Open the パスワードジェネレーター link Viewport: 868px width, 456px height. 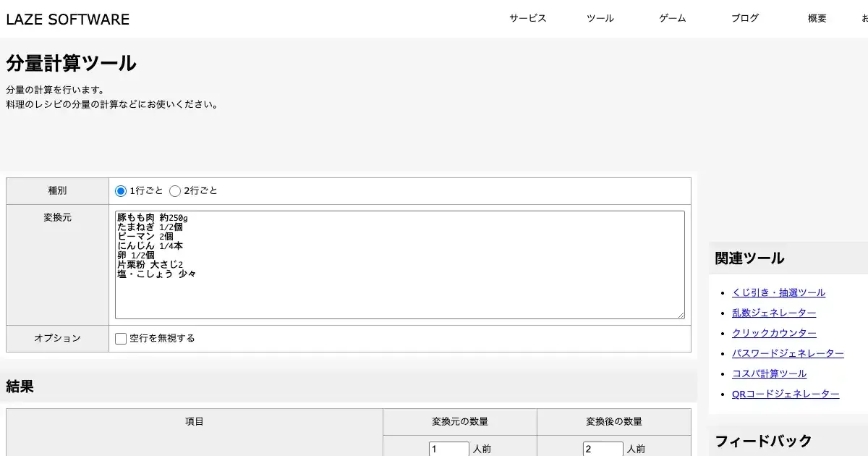click(788, 353)
